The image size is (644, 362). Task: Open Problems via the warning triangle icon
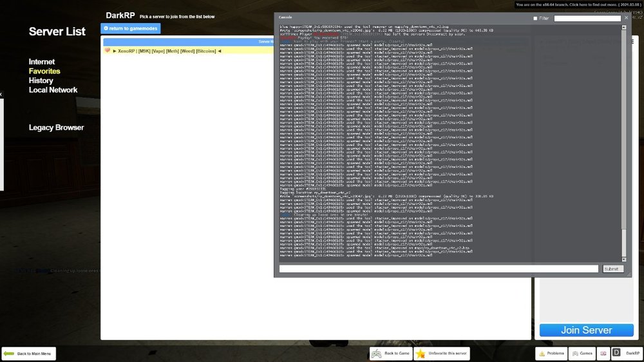pos(542,354)
